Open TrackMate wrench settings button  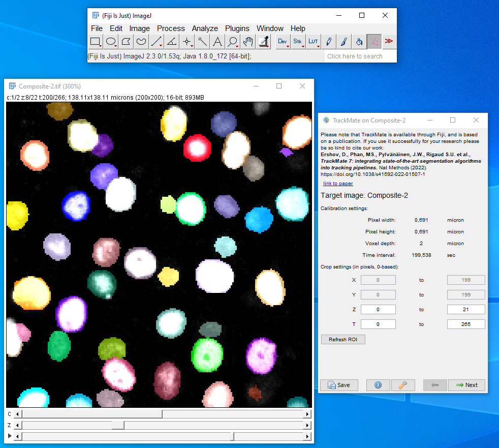[403, 385]
